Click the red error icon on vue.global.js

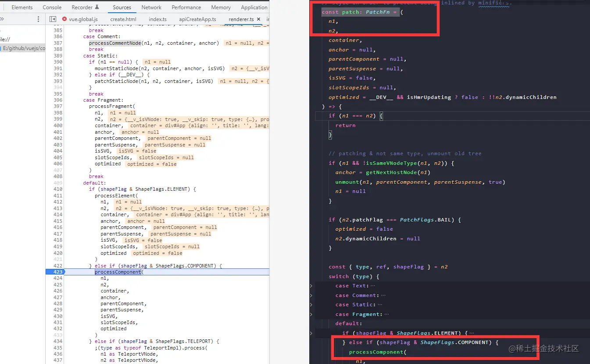pos(65,19)
